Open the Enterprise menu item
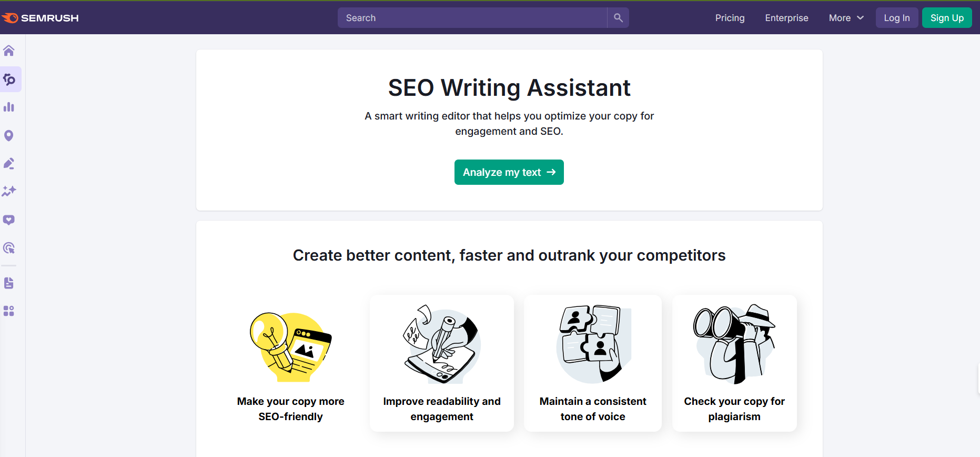Viewport: 980px width, 457px height. (786, 17)
